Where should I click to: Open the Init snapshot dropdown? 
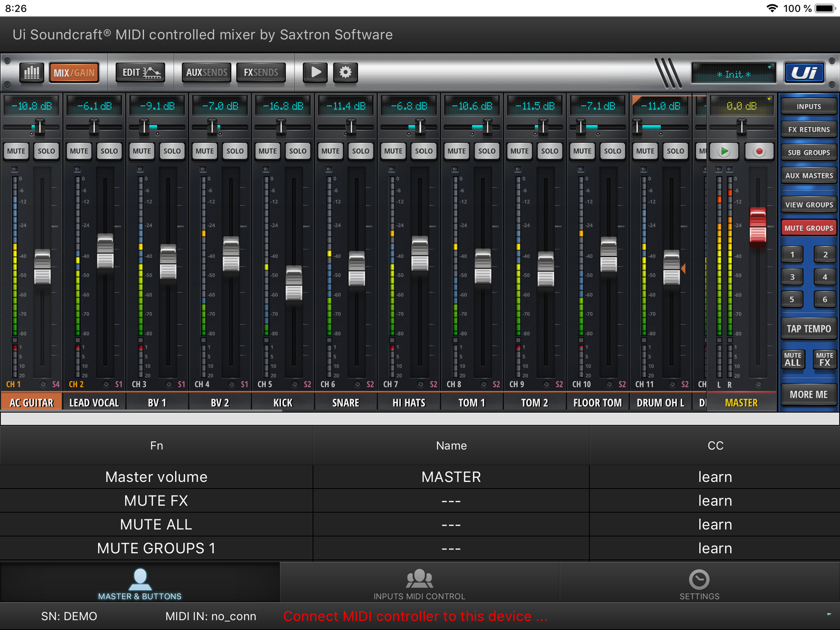734,73
